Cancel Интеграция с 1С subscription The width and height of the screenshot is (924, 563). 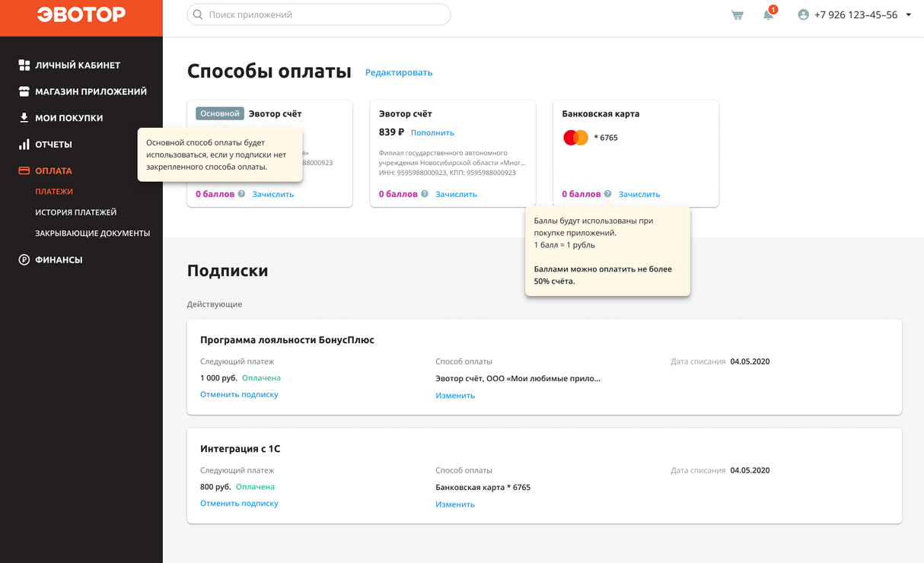(x=239, y=503)
